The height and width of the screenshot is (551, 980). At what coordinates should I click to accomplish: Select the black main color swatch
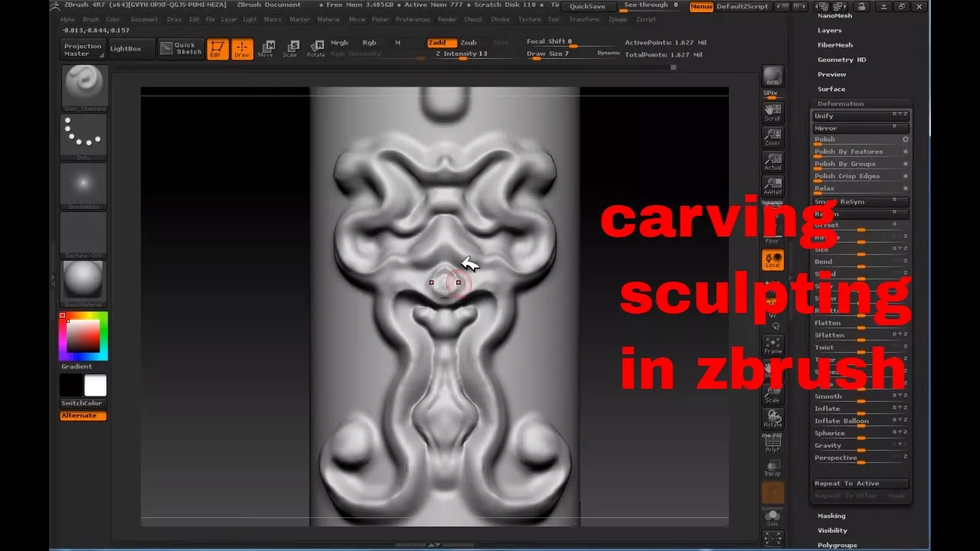click(72, 386)
